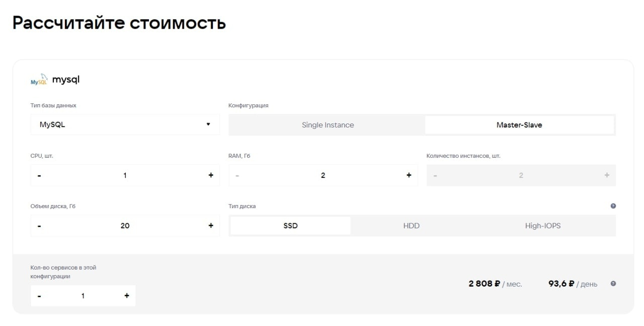Choose HDD disk type

[x=411, y=226]
